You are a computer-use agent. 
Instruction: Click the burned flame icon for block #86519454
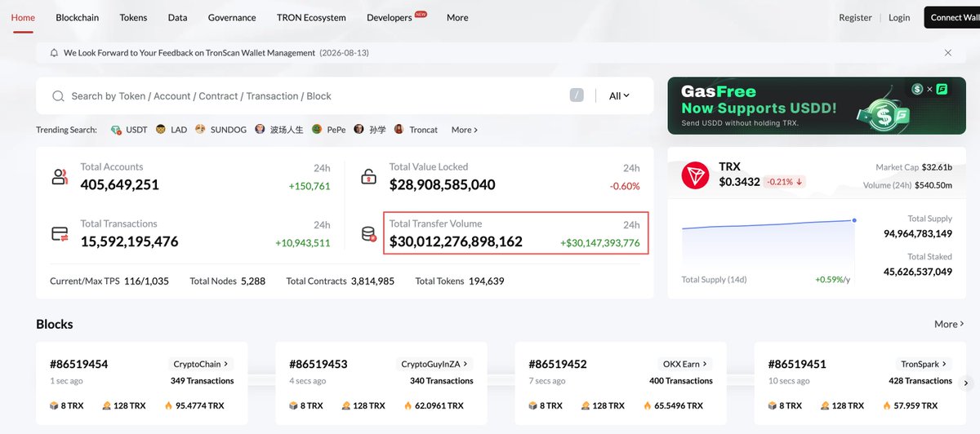point(168,405)
